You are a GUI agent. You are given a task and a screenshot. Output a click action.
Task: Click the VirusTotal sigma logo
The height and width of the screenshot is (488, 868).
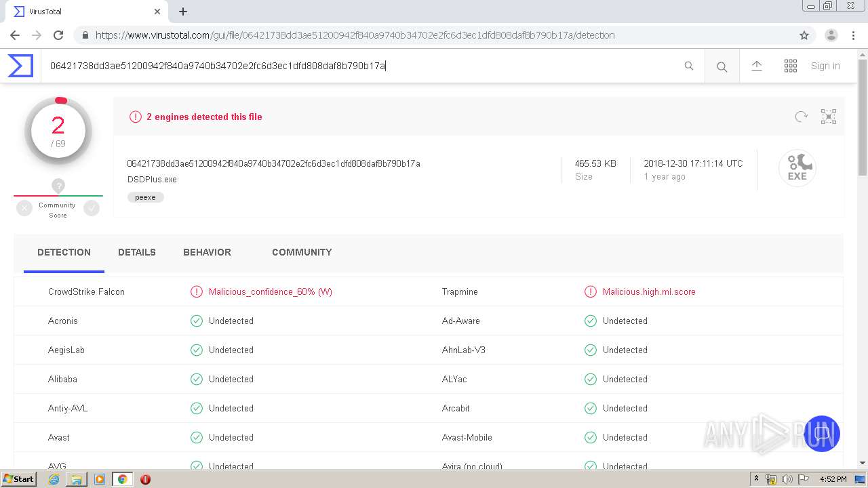pyautogui.click(x=20, y=66)
